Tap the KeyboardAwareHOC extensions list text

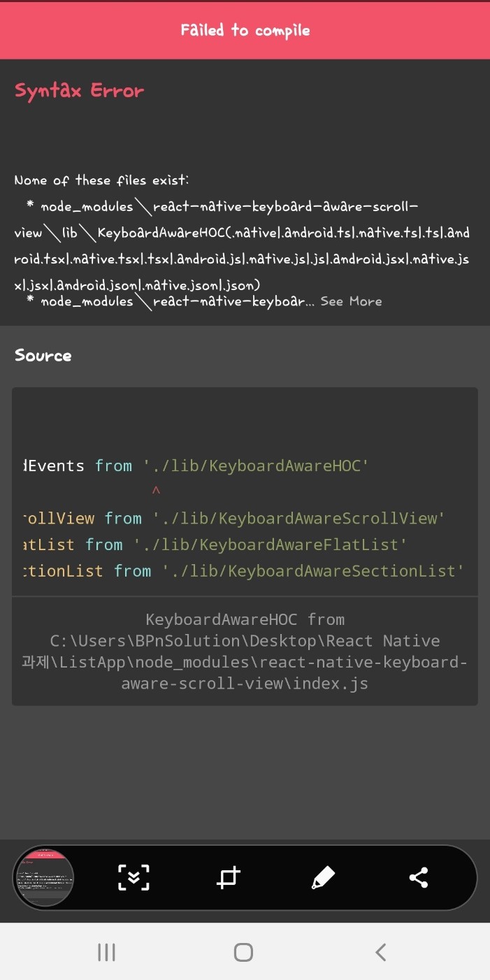click(x=241, y=246)
